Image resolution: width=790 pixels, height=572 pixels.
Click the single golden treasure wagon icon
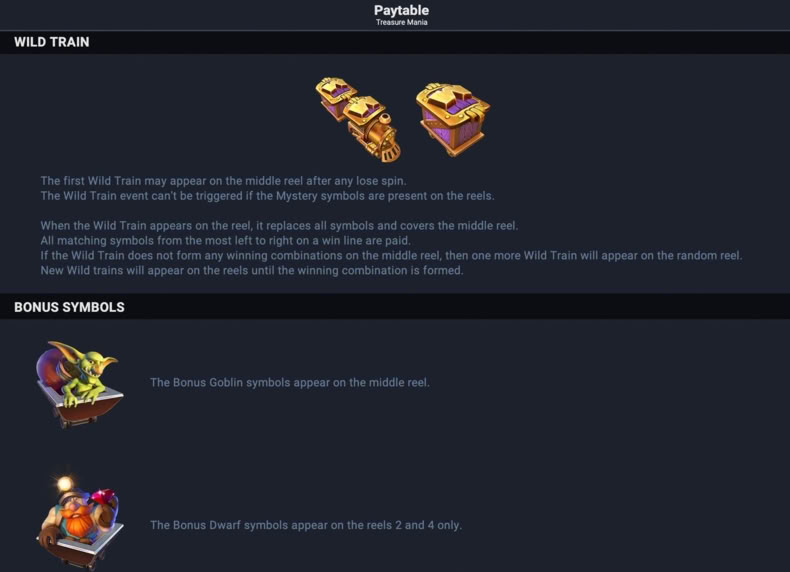pyautogui.click(x=452, y=119)
